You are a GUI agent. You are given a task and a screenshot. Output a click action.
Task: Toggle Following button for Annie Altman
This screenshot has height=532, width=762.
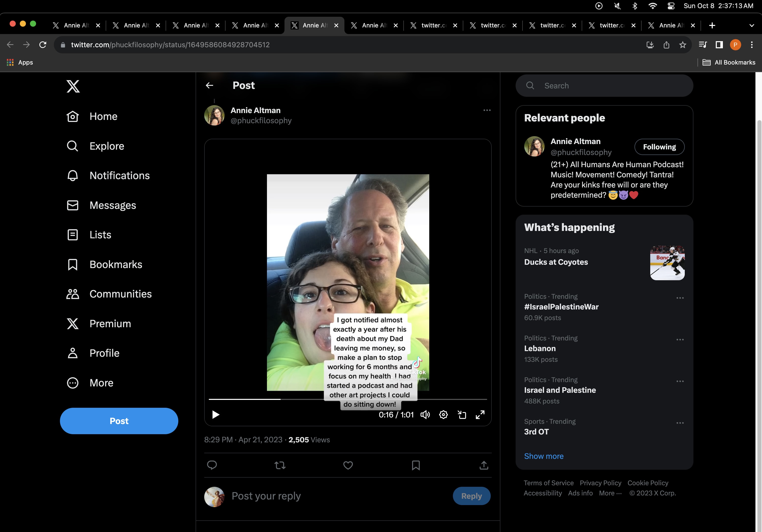tap(659, 147)
